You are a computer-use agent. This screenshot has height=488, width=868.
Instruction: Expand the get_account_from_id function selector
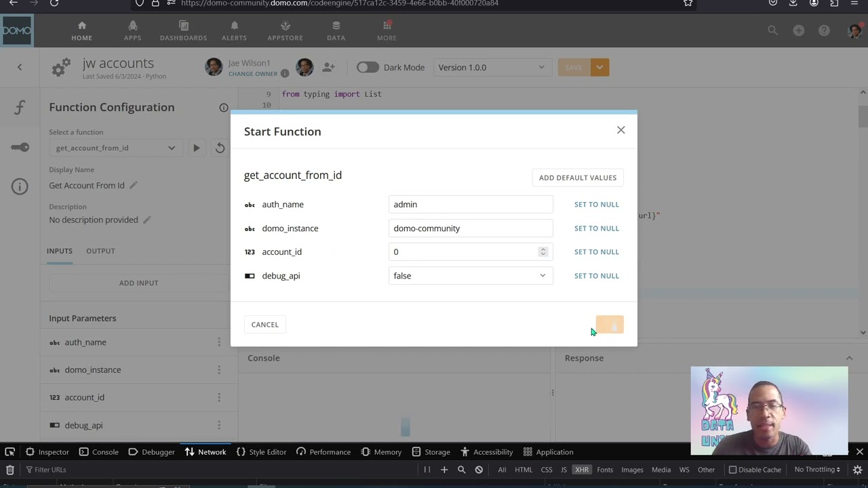pyautogui.click(x=115, y=148)
